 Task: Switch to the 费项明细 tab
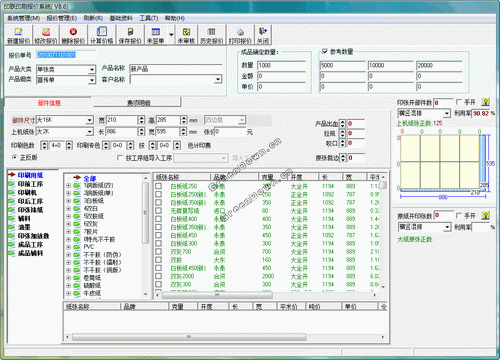(x=138, y=103)
